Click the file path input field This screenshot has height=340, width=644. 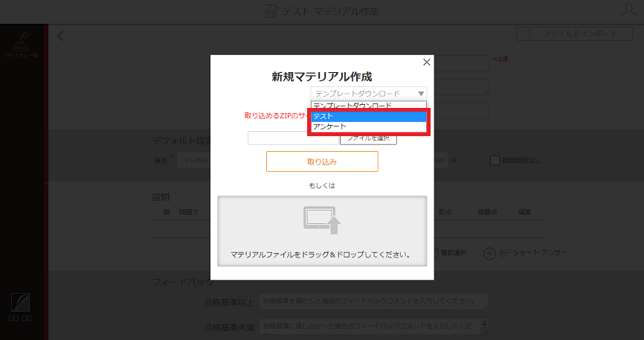tap(293, 138)
